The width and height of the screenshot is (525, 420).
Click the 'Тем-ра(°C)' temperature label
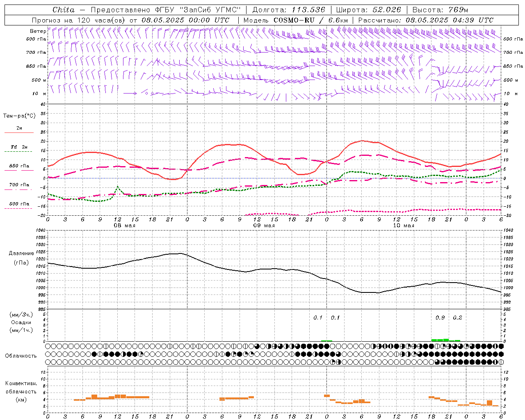19,116
